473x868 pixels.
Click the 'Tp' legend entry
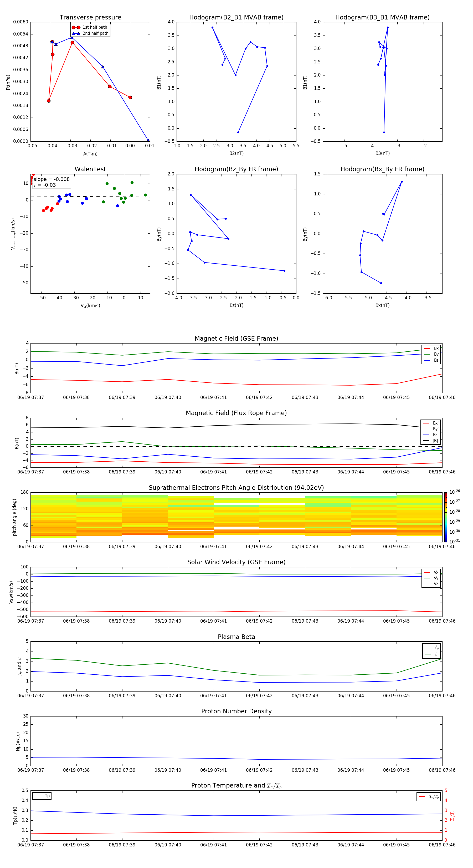click(42, 796)
